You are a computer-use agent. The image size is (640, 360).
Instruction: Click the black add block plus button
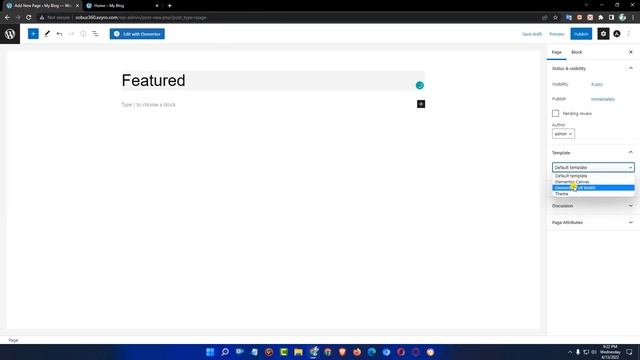coord(421,104)
